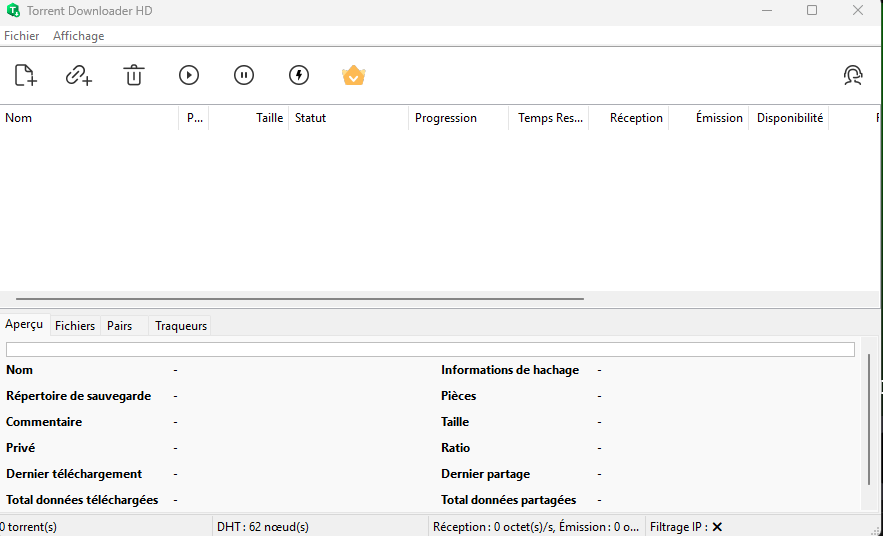883x536 pixels.
Task: Close the Torrent Downloader HD window
Action: pyautogui.click(x=858, y=10)
